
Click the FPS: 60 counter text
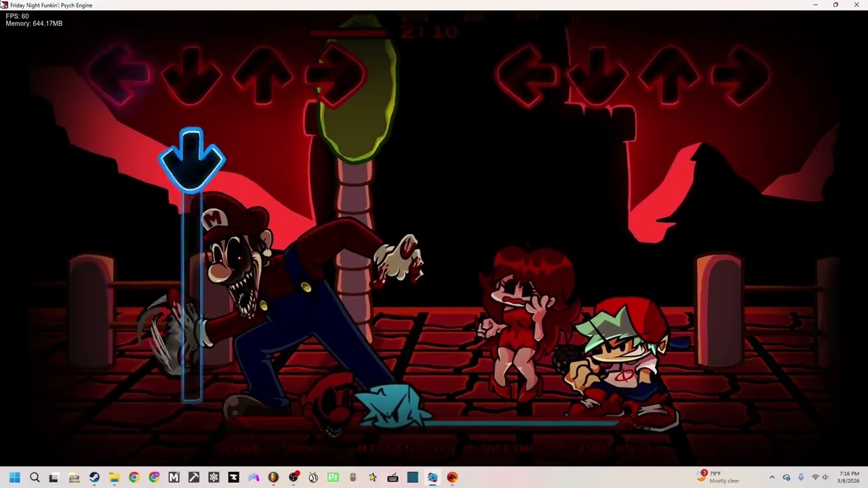(17, 16)
